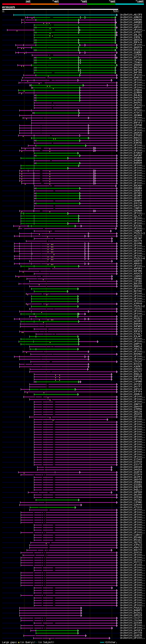Select the UniRef100_B4GP62 label

(131, 103)
